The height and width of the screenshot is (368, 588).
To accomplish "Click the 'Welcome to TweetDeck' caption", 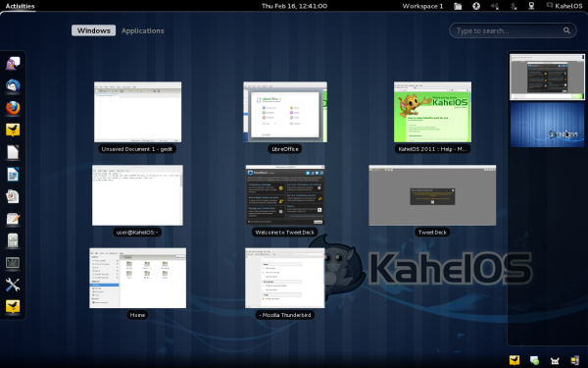I will tap(284, 233).
